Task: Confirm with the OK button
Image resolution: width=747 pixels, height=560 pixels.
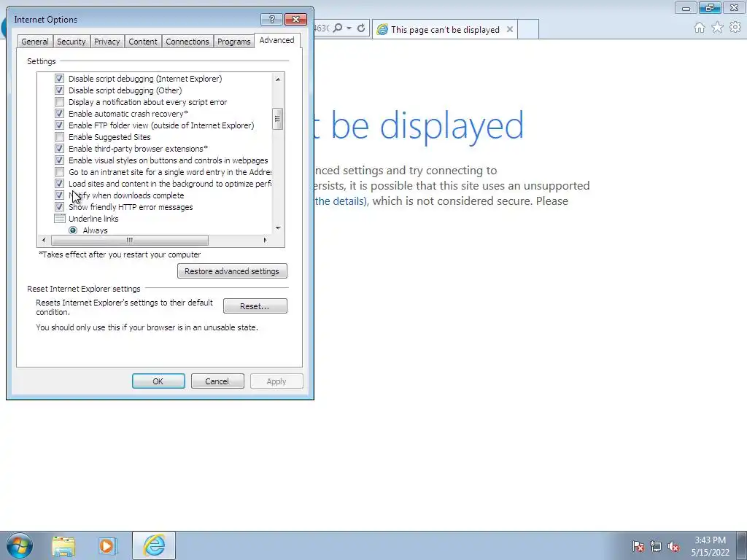Action: tap(158, 381)
